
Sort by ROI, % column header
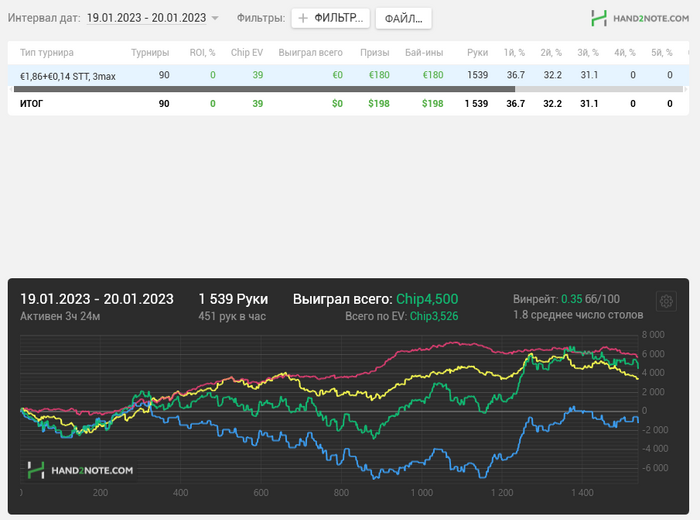point(202,53)
